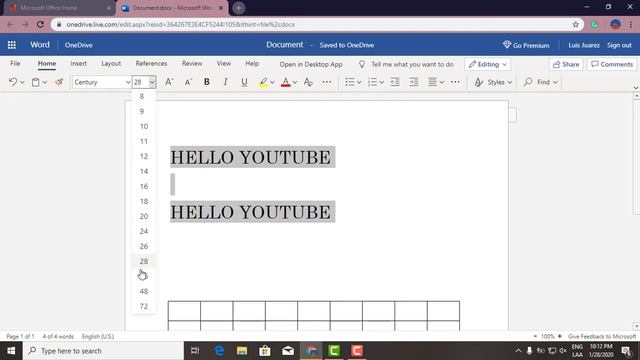Screen dimensions: 640x360
Task: Switch to the Insert tab
Action: 78,64
